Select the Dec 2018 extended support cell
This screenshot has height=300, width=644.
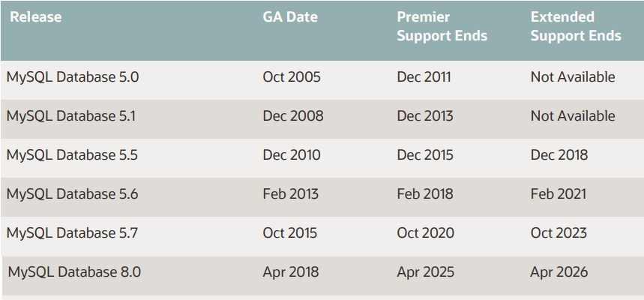(x=559, y=154)
